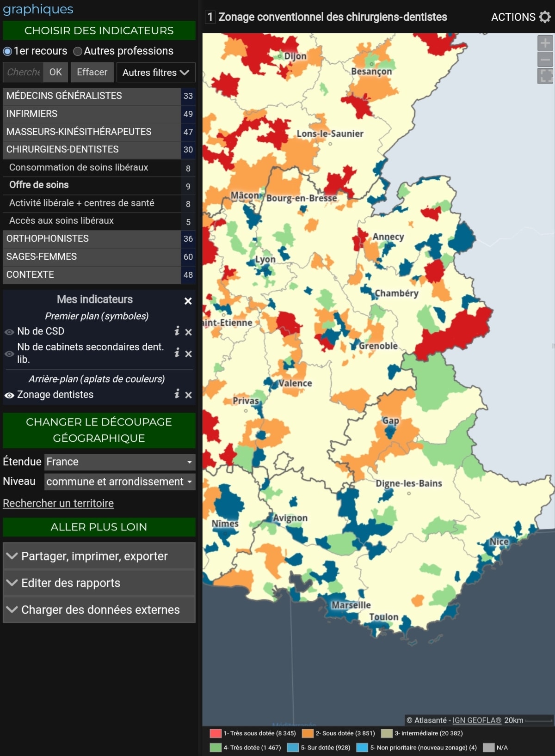Open the Étendue France dropdown
The image size is (555, 756).
[x=119, y=462]
